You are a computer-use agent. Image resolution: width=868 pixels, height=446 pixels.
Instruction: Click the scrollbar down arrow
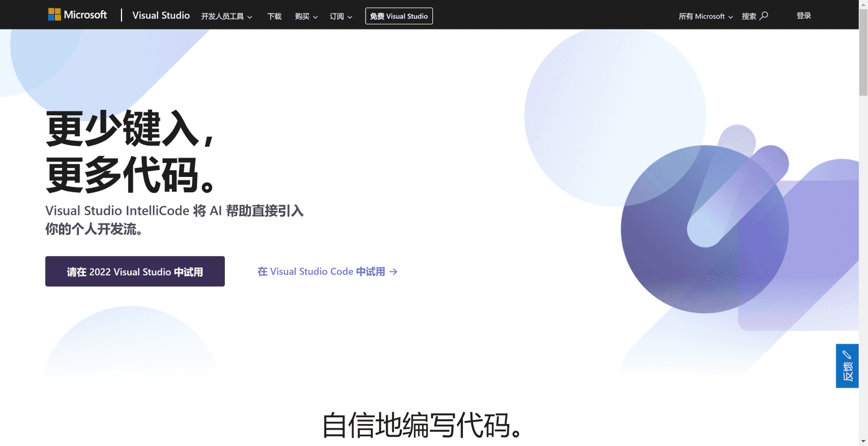(x=863, y=441)
